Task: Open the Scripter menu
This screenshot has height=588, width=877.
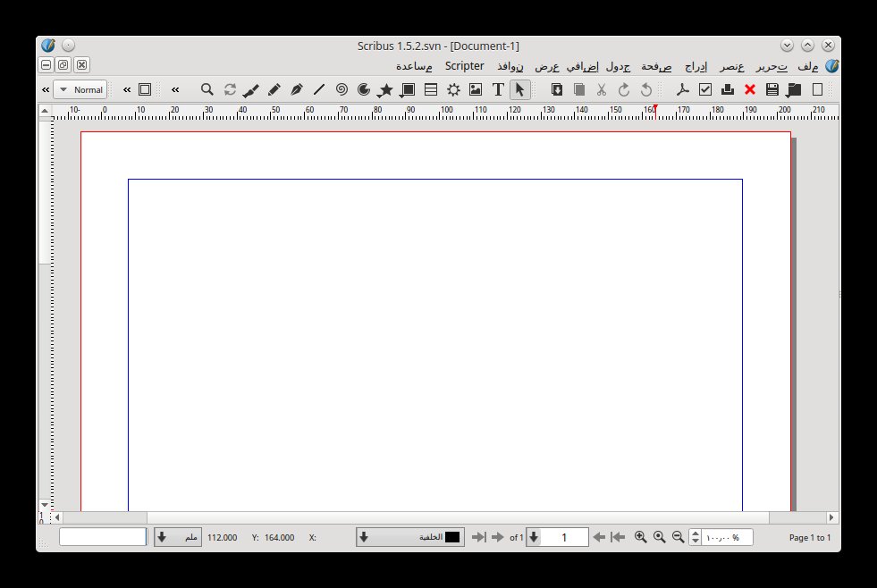Action: click(x=465, y=66)
